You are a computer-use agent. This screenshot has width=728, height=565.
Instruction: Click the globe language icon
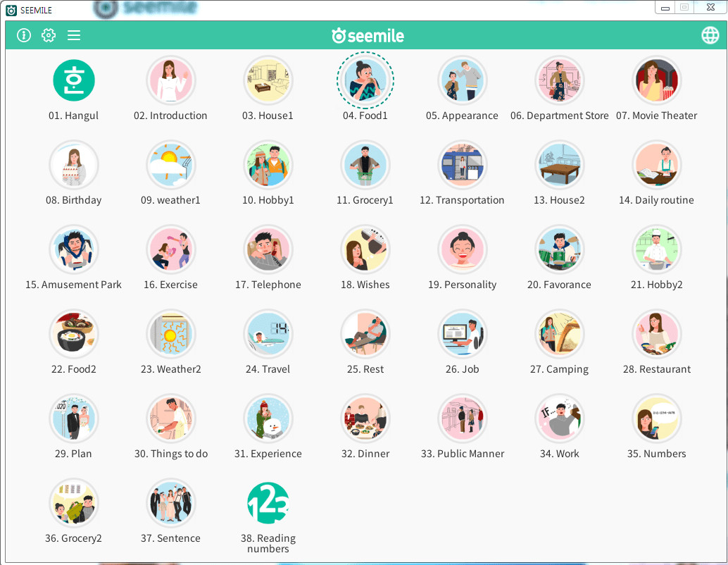coord(710,35)
